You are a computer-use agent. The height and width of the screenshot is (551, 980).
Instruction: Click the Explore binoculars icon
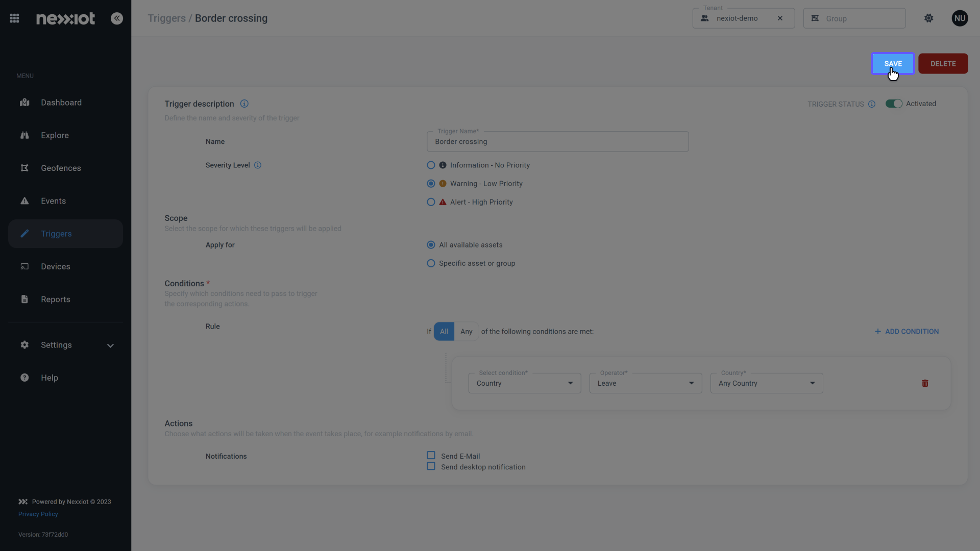24,135
